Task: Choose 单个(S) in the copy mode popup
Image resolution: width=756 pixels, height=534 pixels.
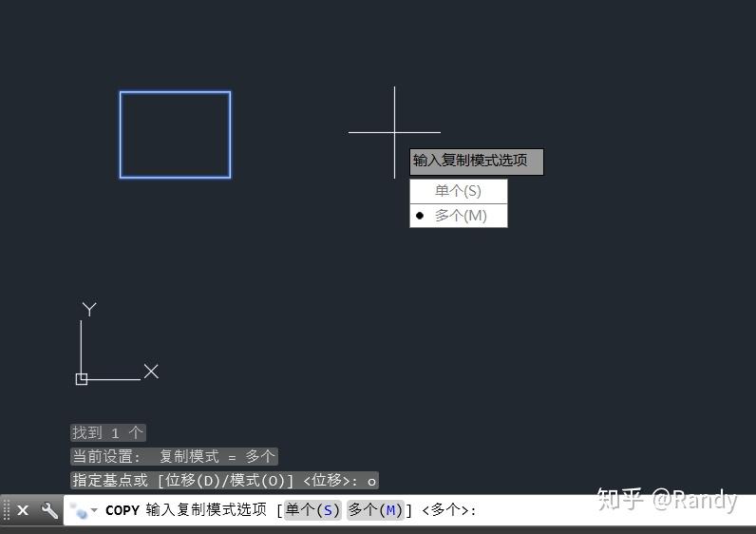Action: [458, 191]
